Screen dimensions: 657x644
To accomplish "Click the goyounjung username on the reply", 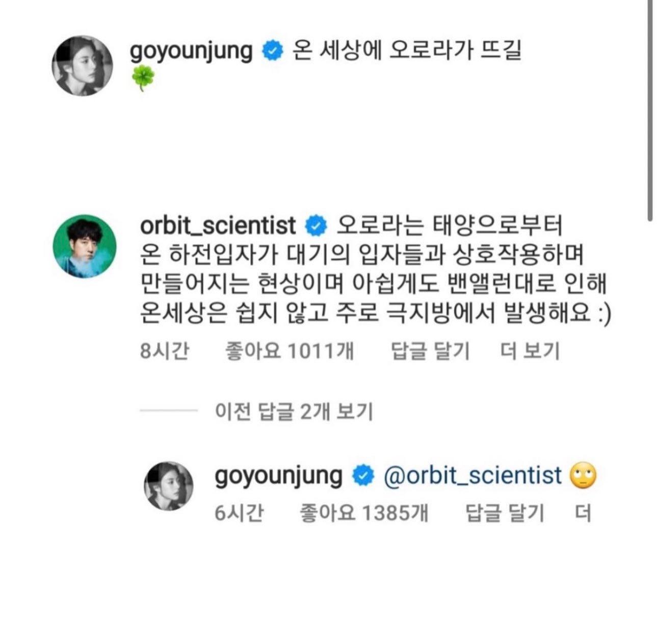I will 278,475.
